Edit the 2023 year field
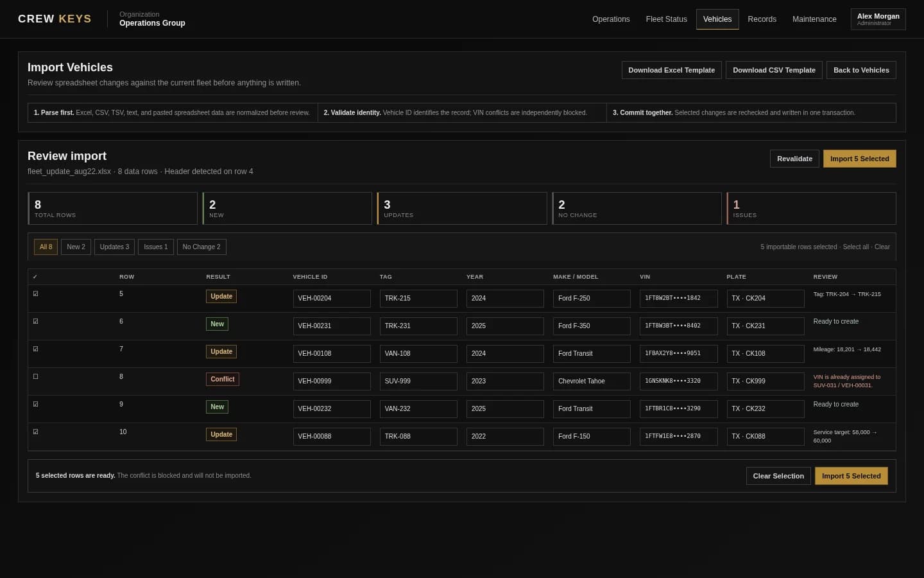The image size is (924, 578). coord(505,381)
